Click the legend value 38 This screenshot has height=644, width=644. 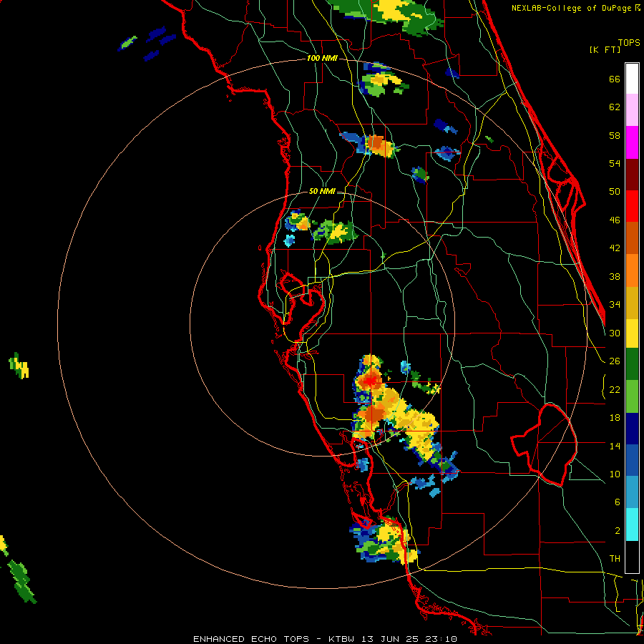coord(615,276)
